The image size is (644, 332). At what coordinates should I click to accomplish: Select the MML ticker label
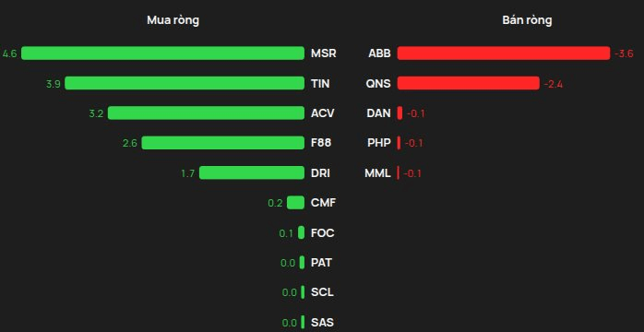point(377,173)
